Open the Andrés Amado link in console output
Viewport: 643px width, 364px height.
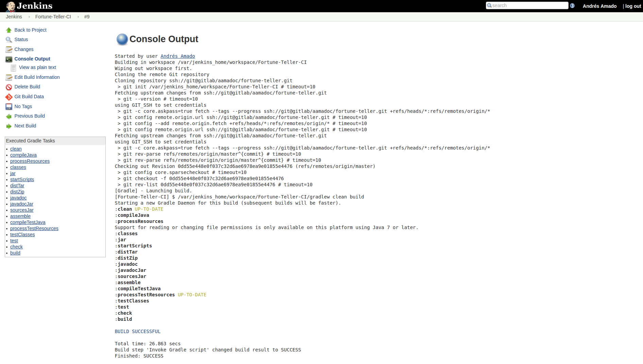tap(177, 56)
